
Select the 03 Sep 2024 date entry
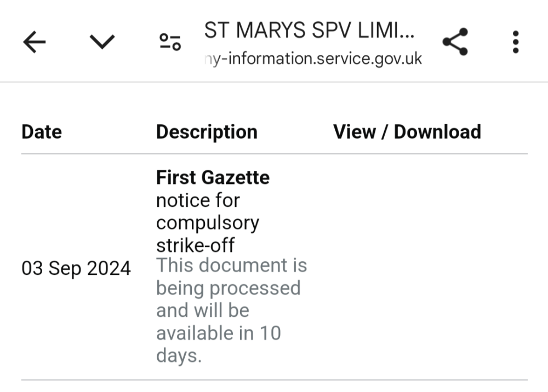click(x=77, y=268)
